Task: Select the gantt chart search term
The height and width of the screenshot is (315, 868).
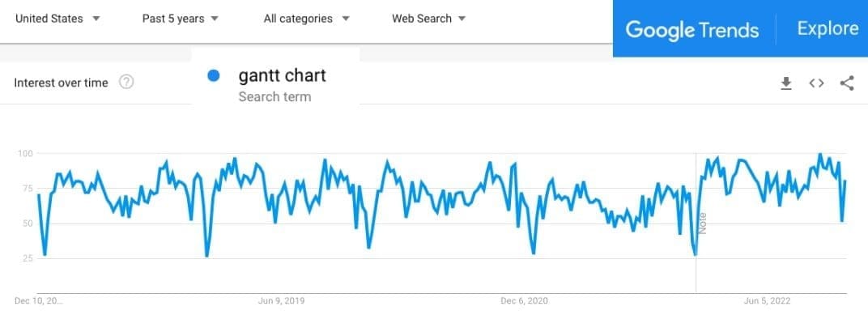Action: click(x=283, y=75)
